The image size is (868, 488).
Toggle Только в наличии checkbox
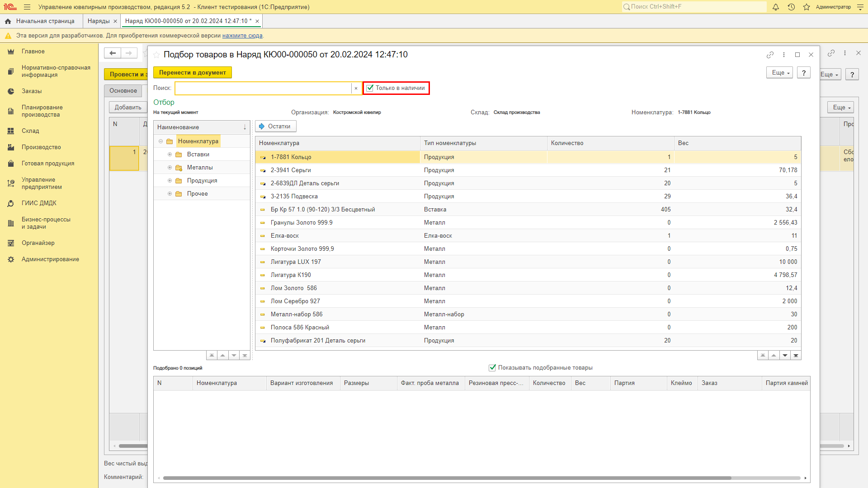point(370,88)
